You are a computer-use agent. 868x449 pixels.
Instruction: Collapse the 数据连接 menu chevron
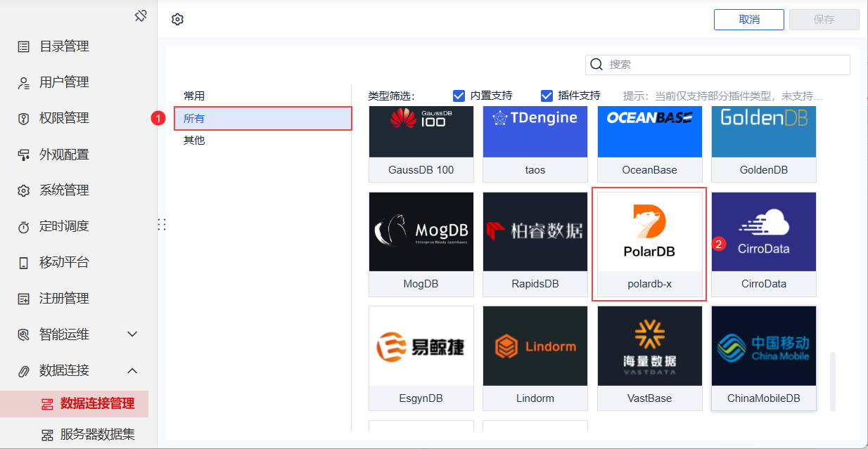pyautogui.click(x=132, y=370)
